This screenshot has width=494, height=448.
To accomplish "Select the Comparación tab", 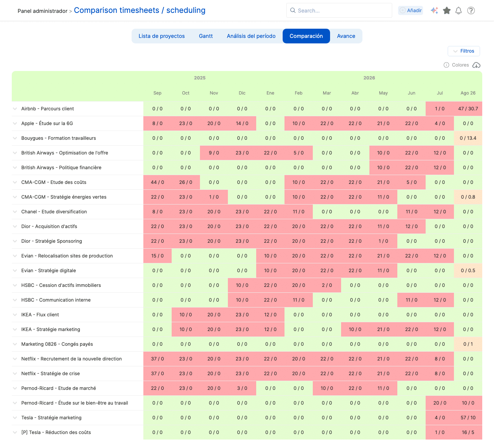I will 306,36.
